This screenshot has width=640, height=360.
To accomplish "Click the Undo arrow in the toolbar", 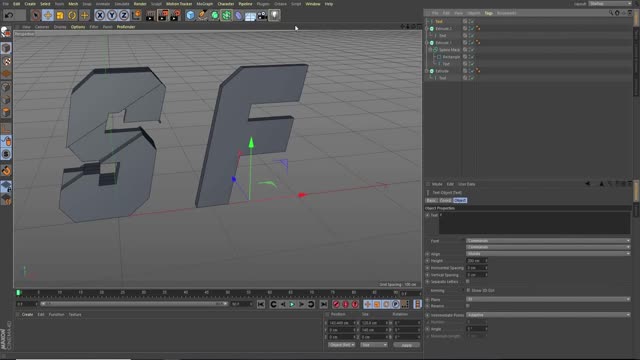I will [x=9, y=16].
